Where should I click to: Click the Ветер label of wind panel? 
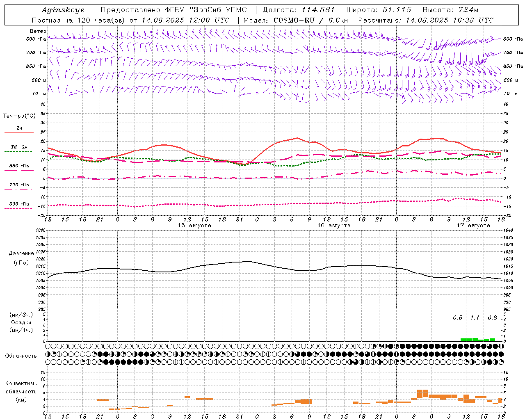pyautogui.click(x=38, y=31)
